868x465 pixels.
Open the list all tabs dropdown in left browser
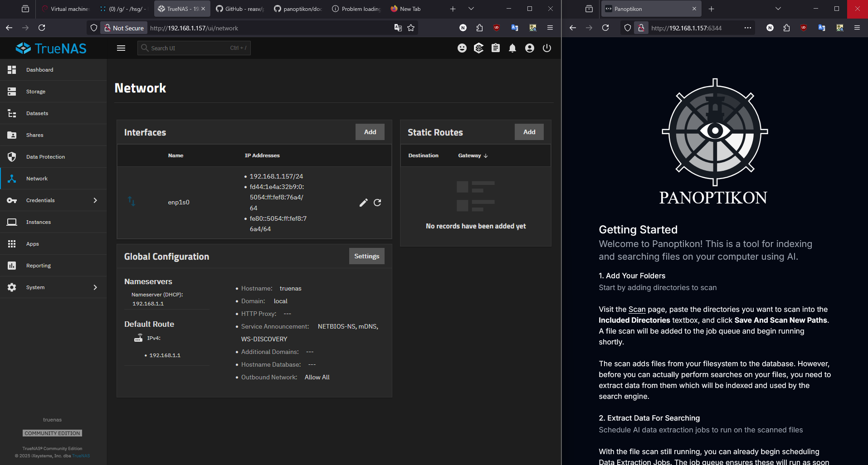pos(471,9)
